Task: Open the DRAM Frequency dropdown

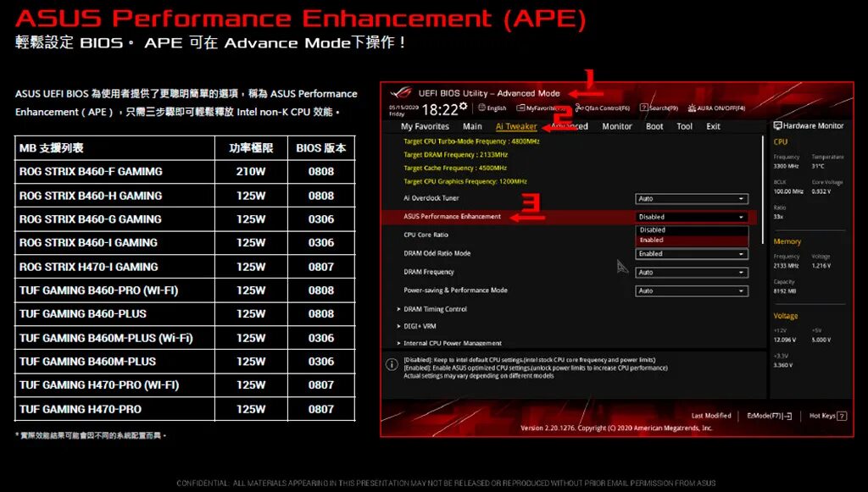Action: (x=692, y=273)
